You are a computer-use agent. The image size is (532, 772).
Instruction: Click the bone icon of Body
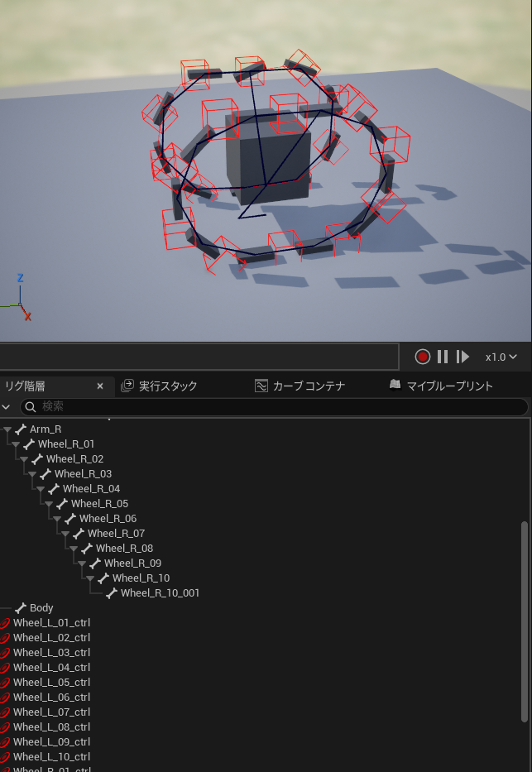(21, 608)
